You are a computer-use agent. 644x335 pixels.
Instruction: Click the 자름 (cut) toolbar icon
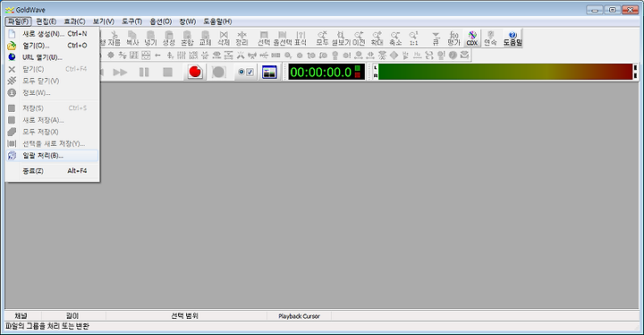[x=114, y=39]
